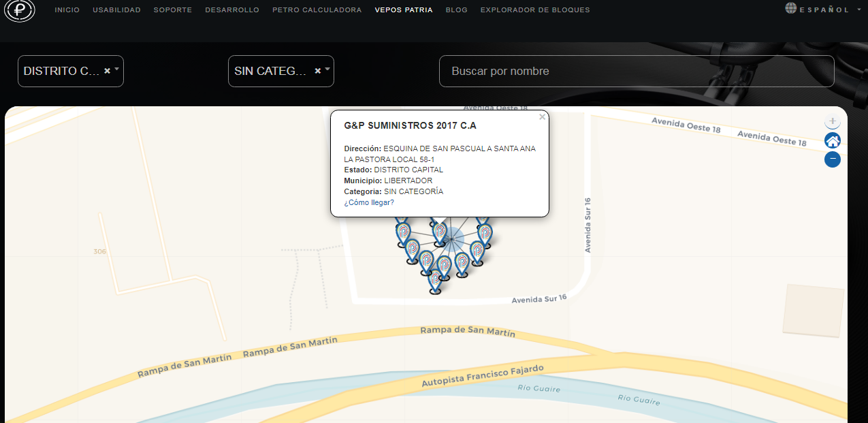Zoom in the map with plus button
Viewport: 868px width, 423px height.
tap(833, 121)
